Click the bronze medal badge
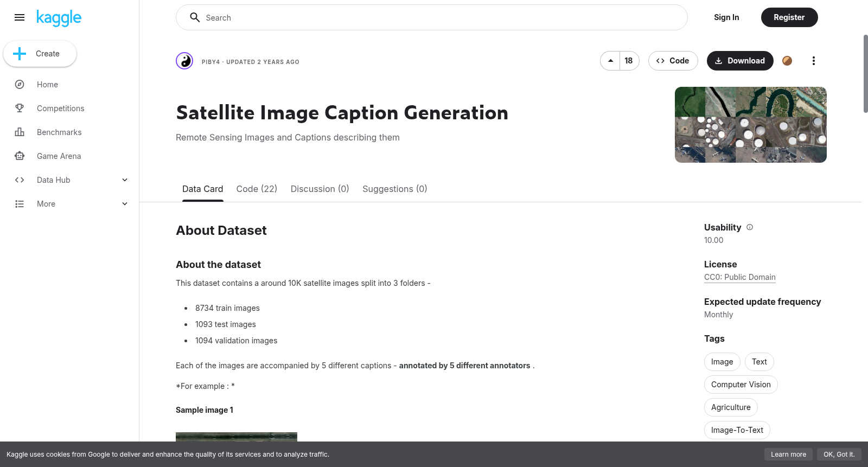 pyautogui.click(x=787, y=61)
